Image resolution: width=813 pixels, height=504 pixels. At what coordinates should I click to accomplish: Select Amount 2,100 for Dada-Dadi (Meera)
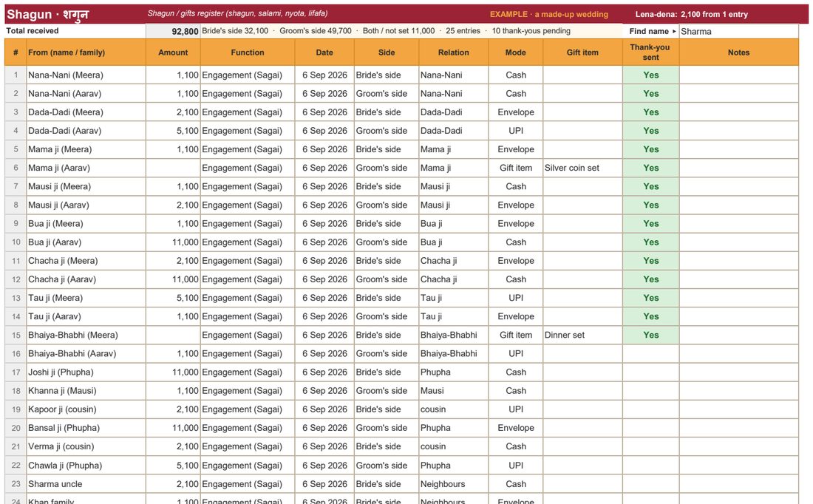pyautogui.click(x=173, y=112)
